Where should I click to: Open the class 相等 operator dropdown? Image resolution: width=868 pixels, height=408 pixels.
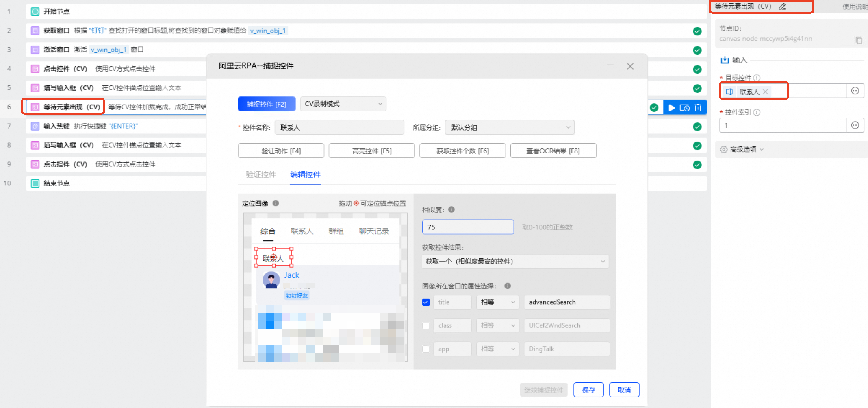click(498, 325)
